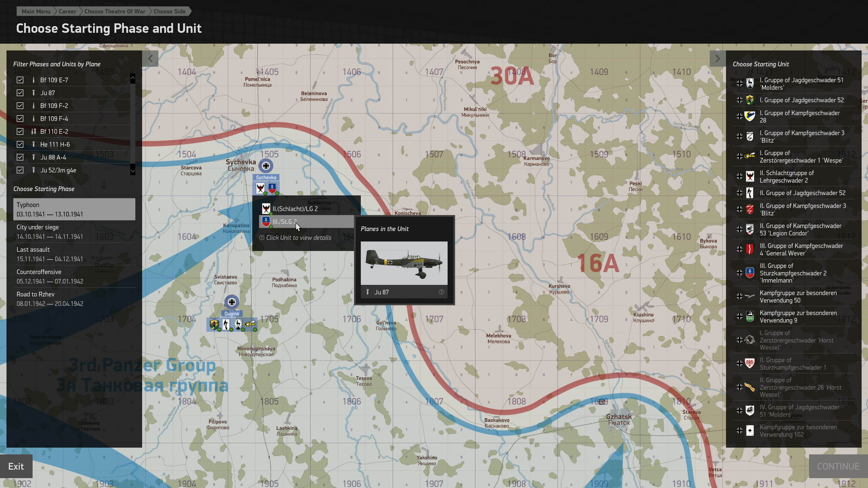Click the Exit button
Screen dimensions: 868x488
pos(16,466)
